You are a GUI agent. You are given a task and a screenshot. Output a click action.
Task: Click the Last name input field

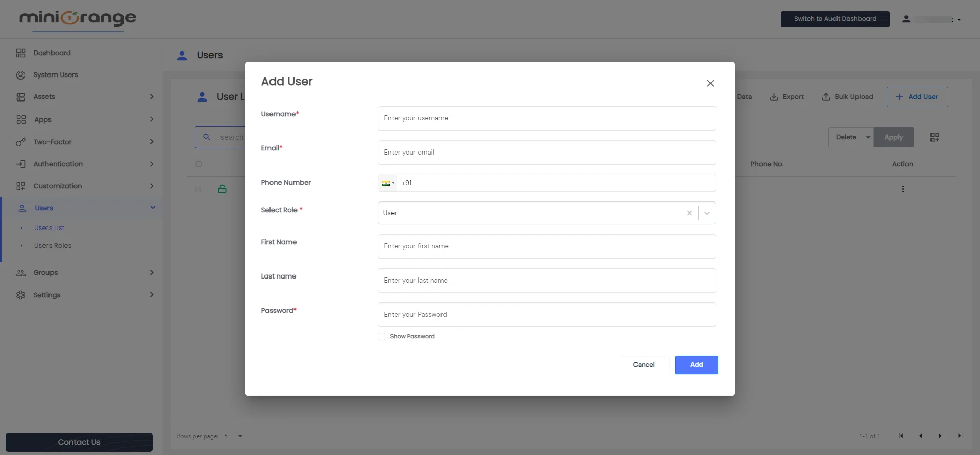[547, 281]
